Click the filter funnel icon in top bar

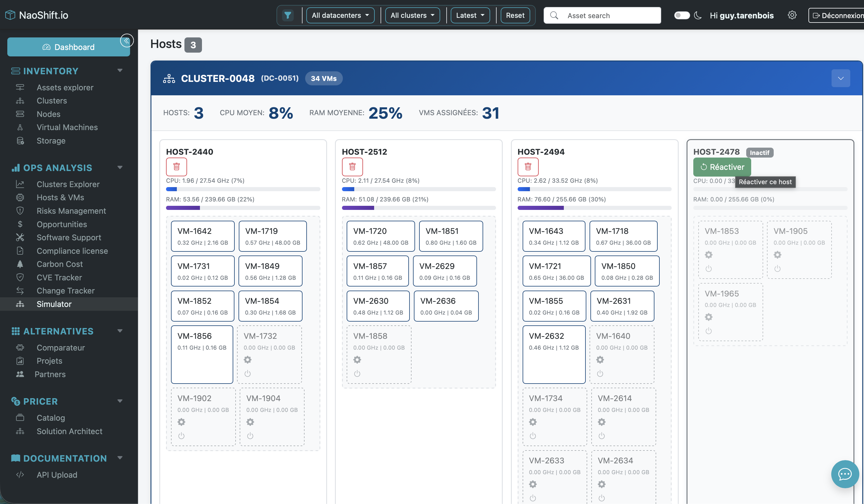pos(288,15)
